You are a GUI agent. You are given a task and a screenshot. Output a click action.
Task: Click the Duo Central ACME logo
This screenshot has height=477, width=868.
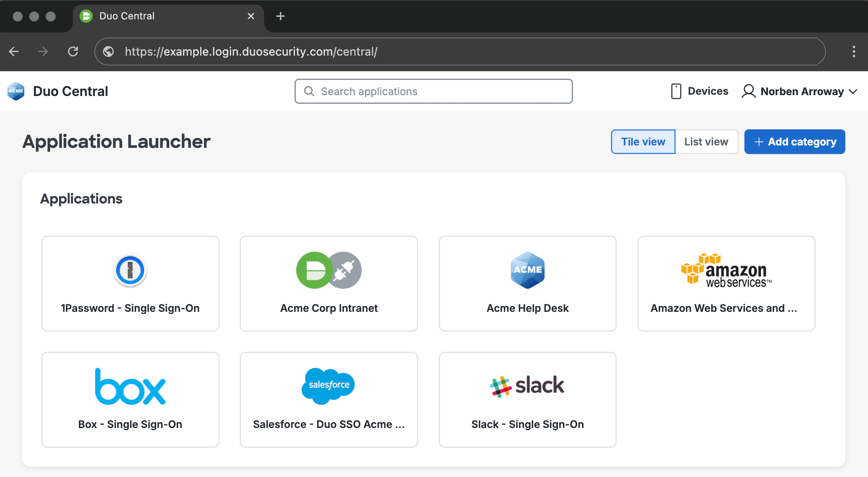pyautogui.click(x=15, y=91)
